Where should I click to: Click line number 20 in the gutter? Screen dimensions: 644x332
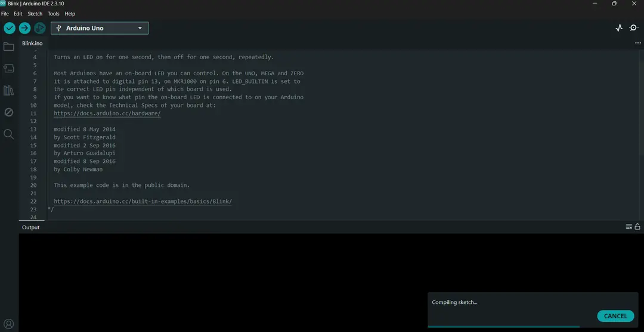[x=33, y=185]
